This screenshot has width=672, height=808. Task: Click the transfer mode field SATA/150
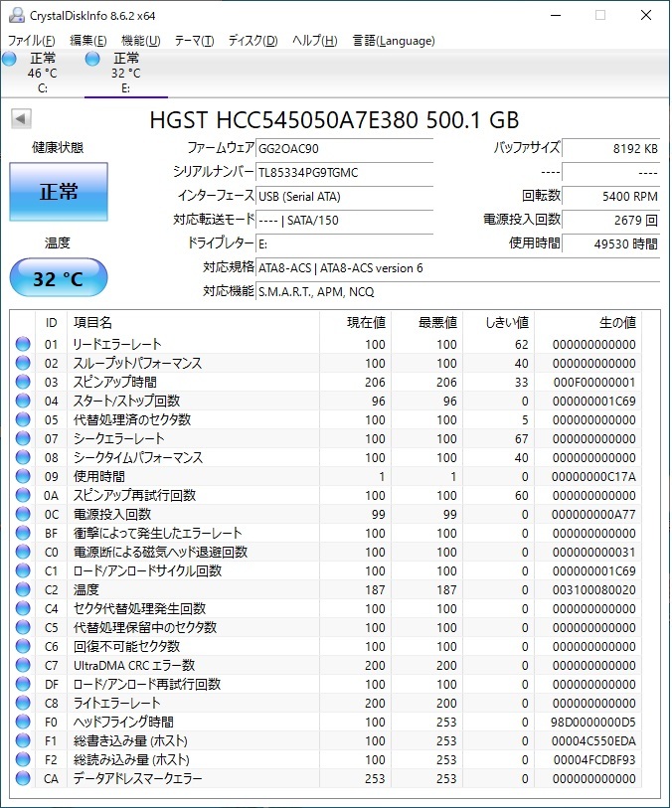pyautogui.click(x=344, y=220)
